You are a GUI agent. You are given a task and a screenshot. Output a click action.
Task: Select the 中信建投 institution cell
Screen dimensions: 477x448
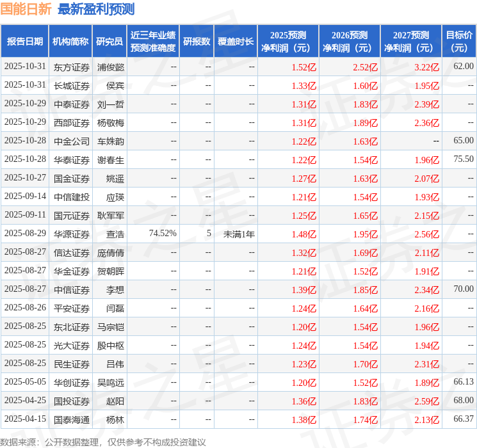coord(72,197)
